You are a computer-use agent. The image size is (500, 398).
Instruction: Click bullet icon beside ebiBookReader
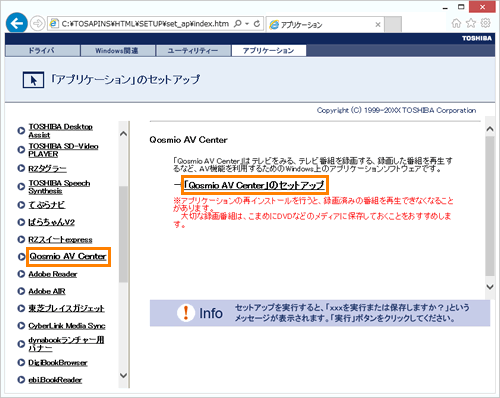click(21, 380)
